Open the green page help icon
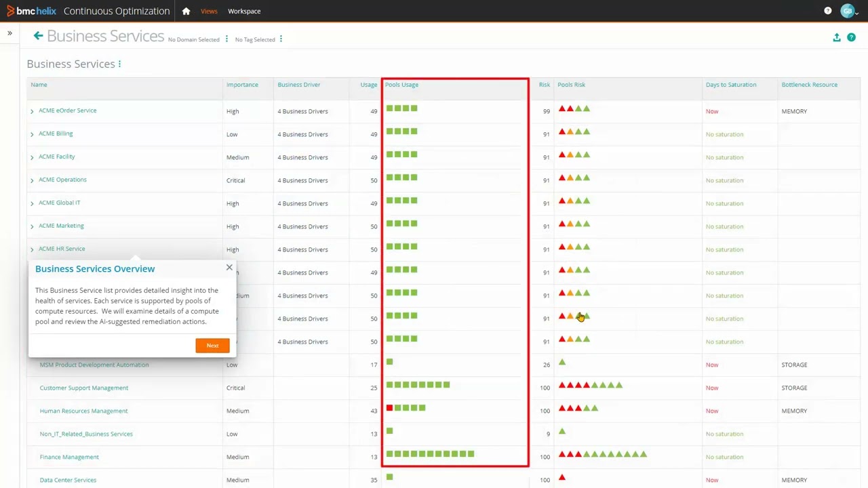 click(852, 37)
